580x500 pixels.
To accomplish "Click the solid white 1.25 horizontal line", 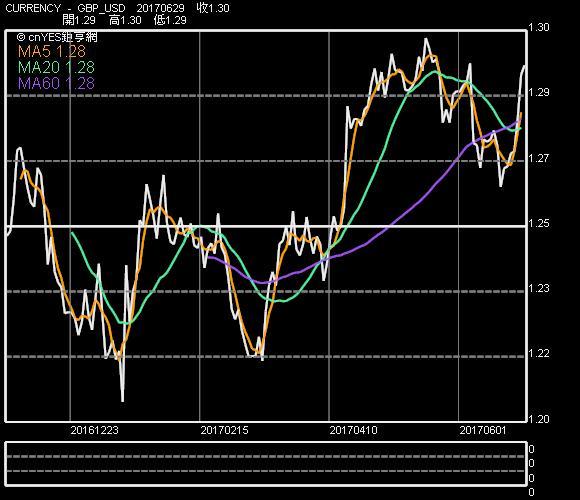I will 266,226.
